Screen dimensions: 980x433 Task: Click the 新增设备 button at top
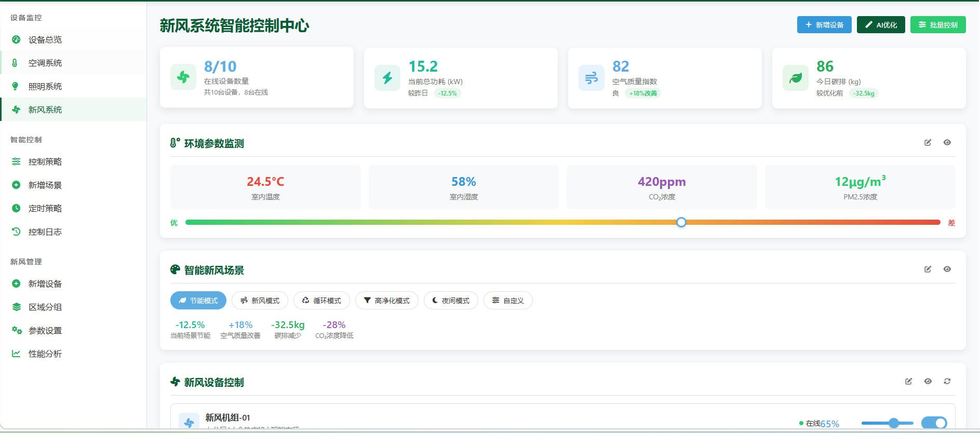tap(824, 25)
